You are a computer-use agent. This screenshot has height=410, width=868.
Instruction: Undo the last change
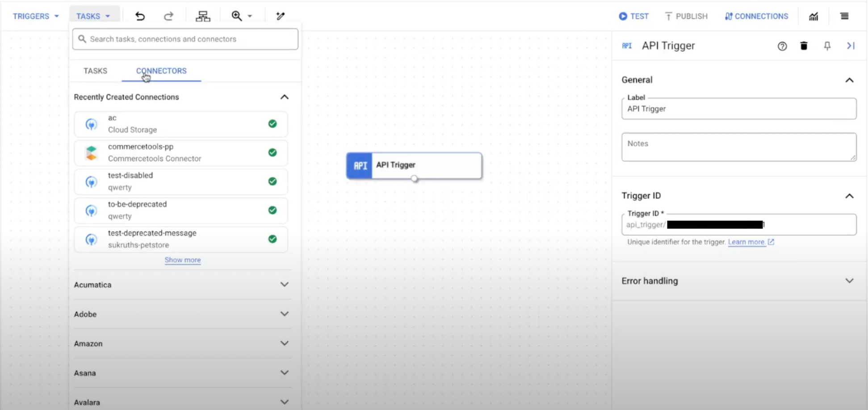pyautogui.click(x=140, y=16)
